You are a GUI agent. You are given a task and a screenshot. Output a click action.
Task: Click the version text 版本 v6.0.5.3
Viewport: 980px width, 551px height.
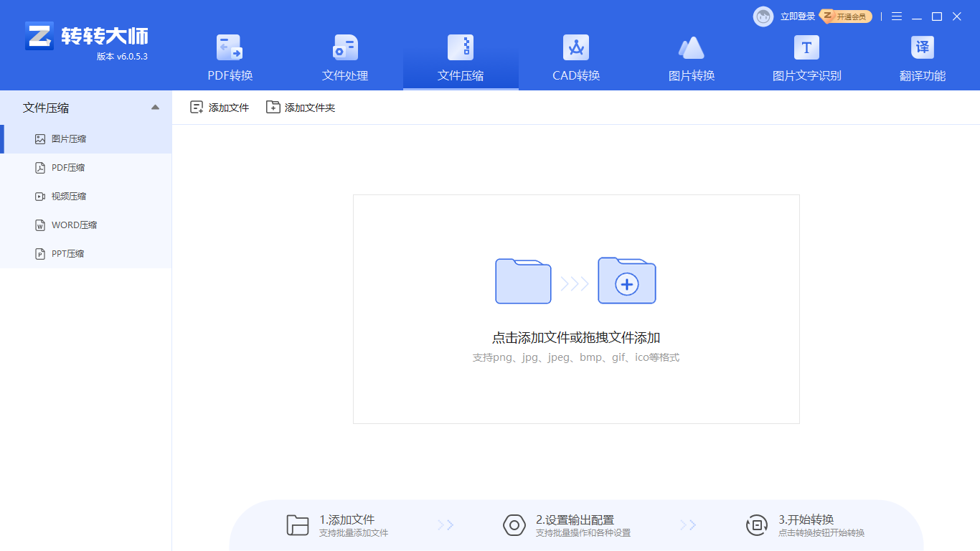coord(122,57)
